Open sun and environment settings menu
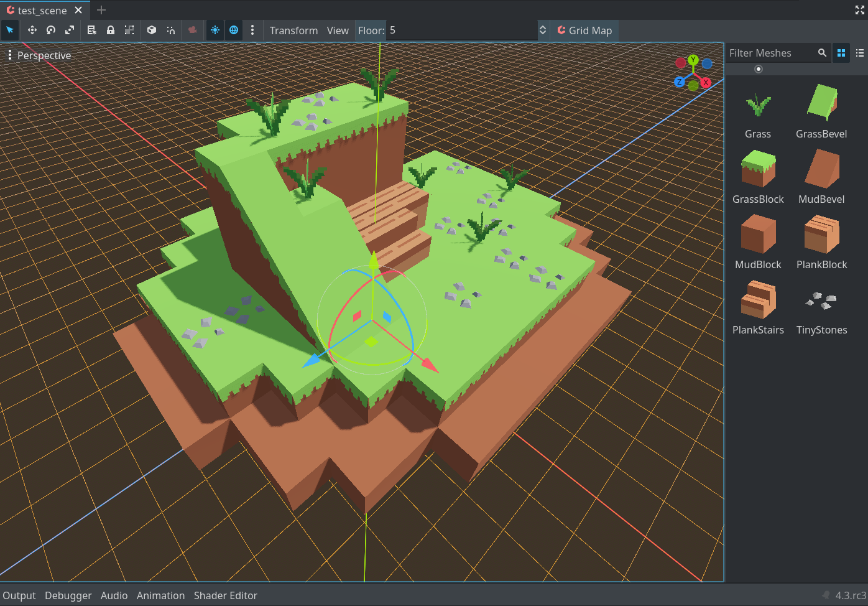This screenshot has height=606, width=868. [x=252, y=30]
